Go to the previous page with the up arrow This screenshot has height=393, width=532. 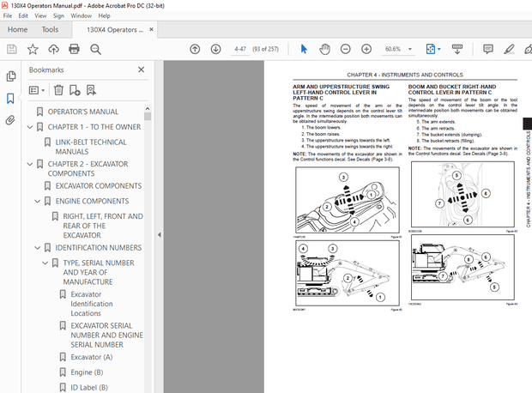tap(195, 49)
